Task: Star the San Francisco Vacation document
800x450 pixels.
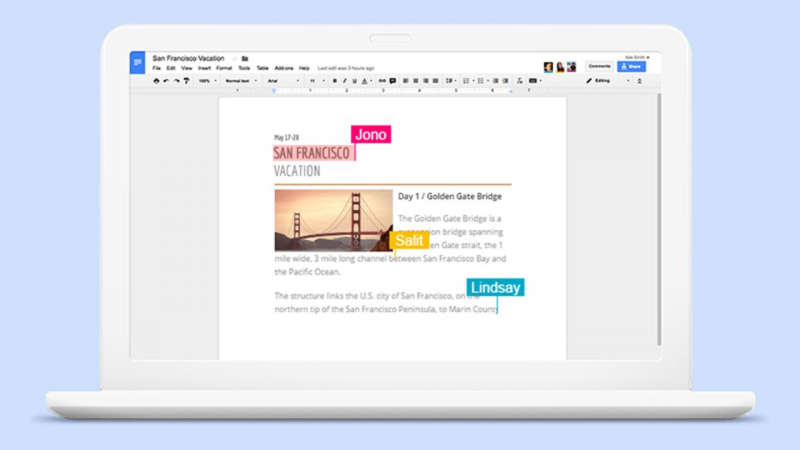Action: (x=235, y=59)
